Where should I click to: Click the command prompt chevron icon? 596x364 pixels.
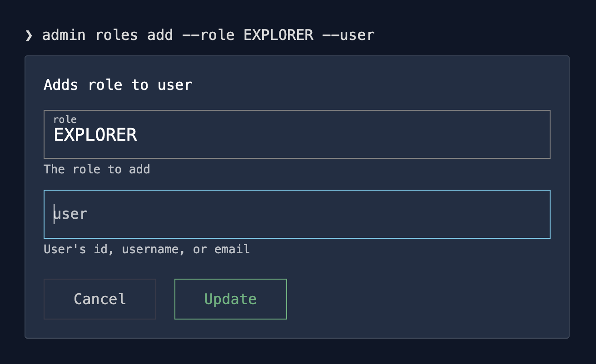(x=29, y=35)
